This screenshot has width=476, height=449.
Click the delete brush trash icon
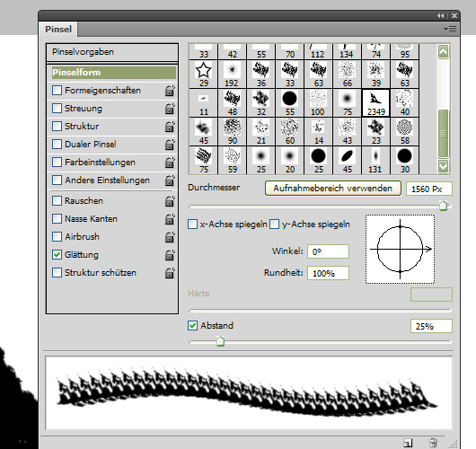click(x=433, y=443)
